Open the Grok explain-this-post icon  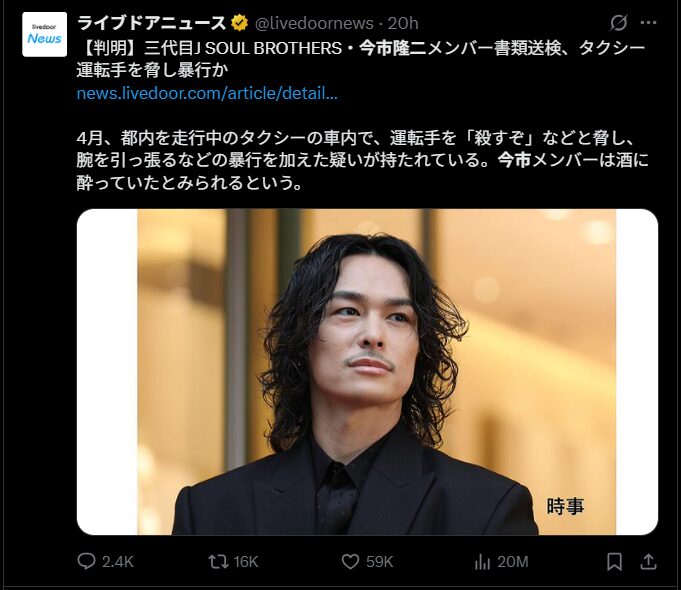tap(618, 23)
